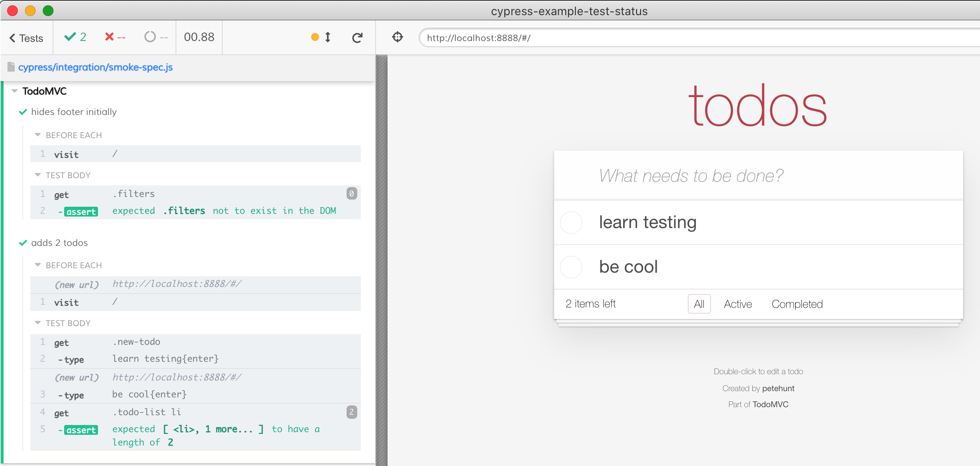Toggle auto-scrolling with the arrow icon

point(327,37)
